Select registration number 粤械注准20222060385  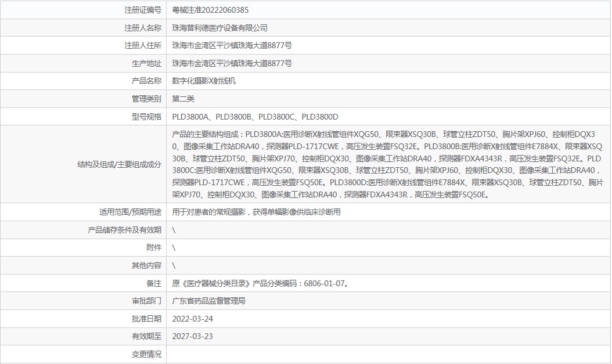coord(210,10)
